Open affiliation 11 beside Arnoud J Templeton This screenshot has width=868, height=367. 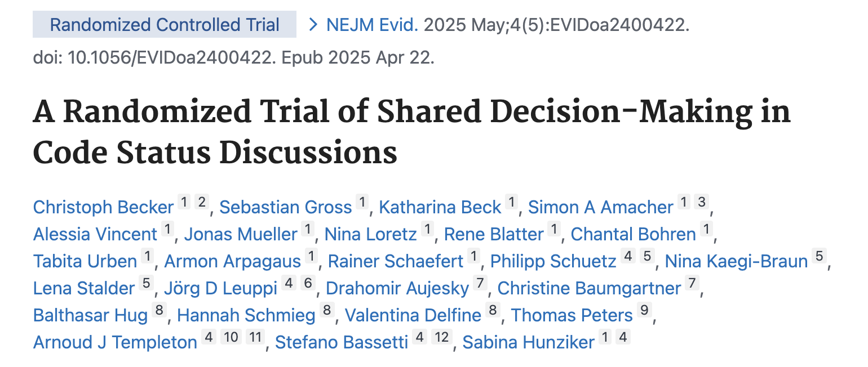(x=255, y=337)
